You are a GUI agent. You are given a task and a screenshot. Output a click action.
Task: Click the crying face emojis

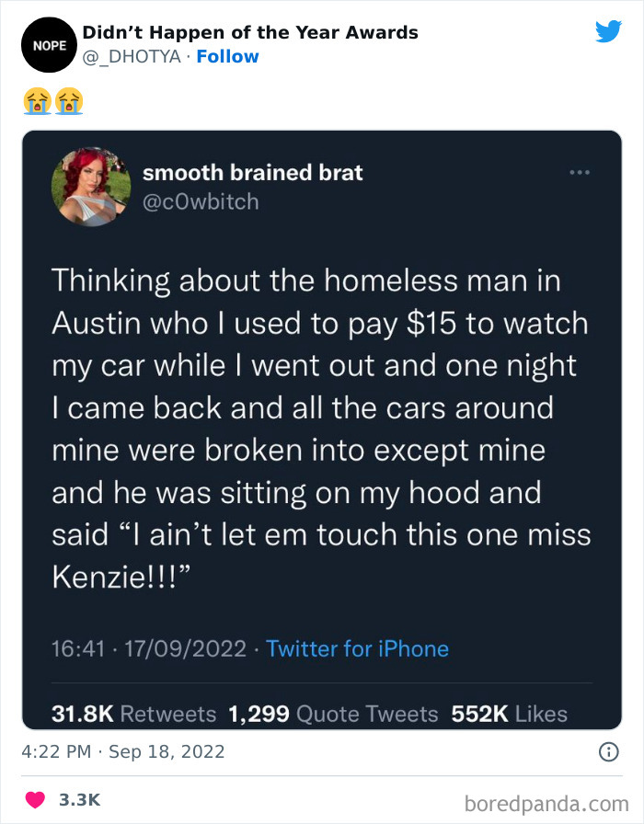53,101
